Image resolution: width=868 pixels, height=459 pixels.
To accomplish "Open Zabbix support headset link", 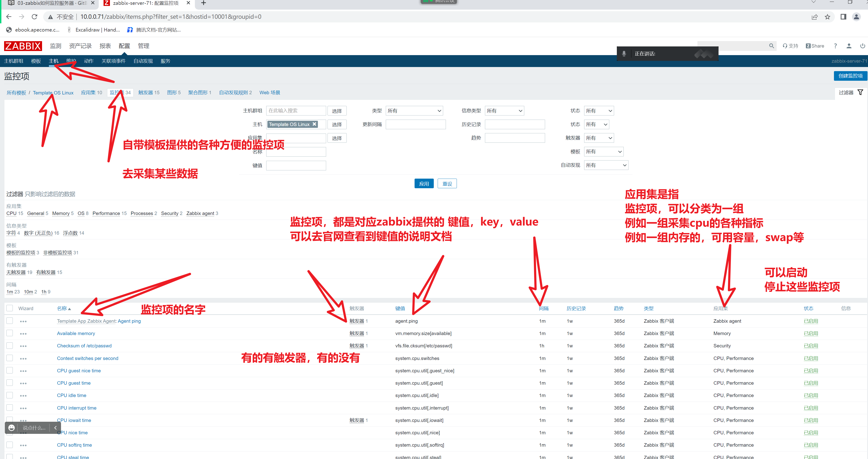I will click(x=790, y=46).
